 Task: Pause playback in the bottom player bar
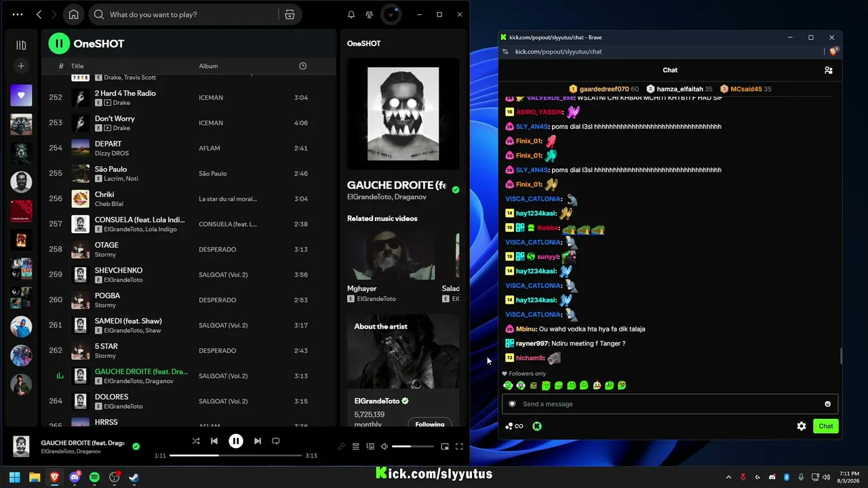236,441
